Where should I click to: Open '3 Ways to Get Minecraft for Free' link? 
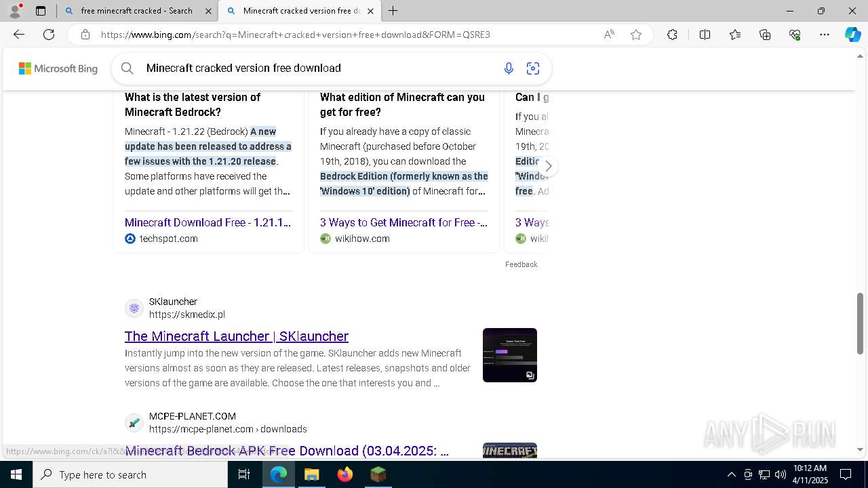click(403, 222)
